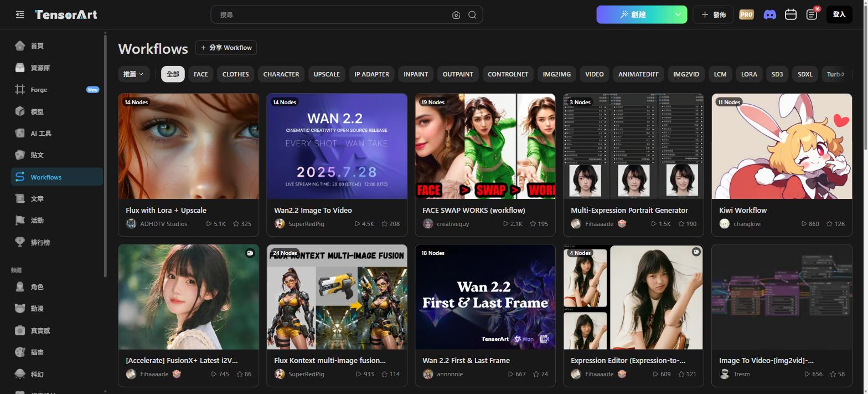The height and width of the screenshot is (394, 868).
Task: Open FACE SWAP WORKS thumbnail
Action: pos(485,146)
